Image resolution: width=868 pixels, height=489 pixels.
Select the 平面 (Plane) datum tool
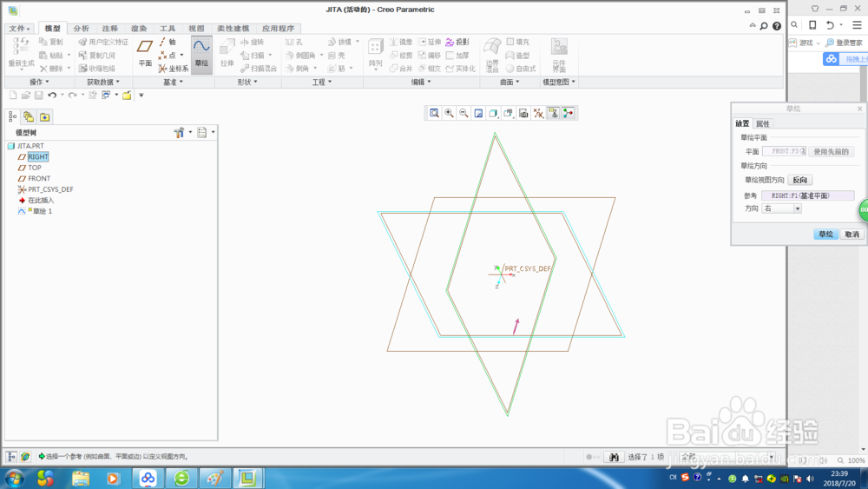tap(145, 54)
